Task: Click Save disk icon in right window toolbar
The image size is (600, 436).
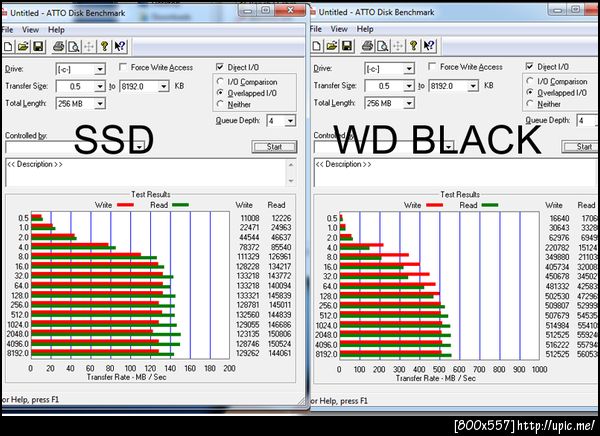Action: [x=347, y=46]
